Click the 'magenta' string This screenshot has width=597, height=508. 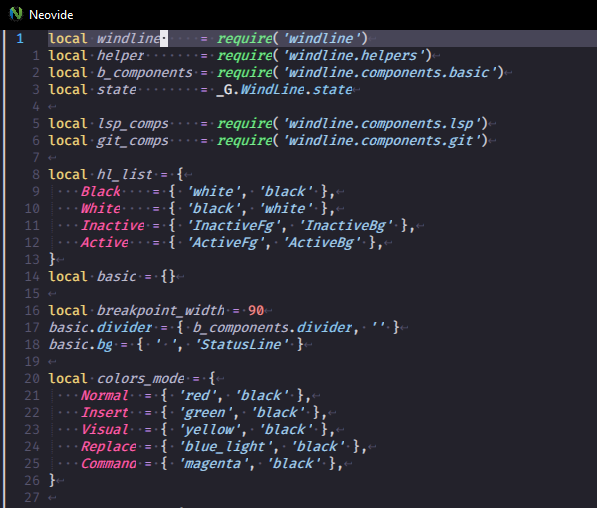click(x=214, y=463)
